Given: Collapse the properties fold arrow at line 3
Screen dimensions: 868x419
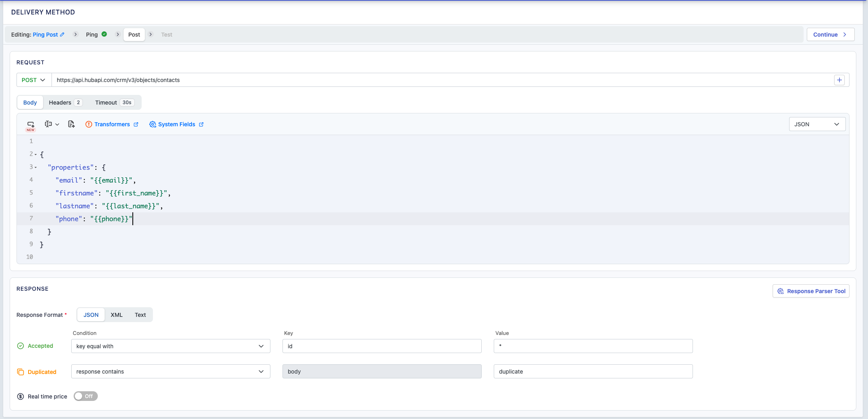Looking at the screenshot, I should pos(35,167).
